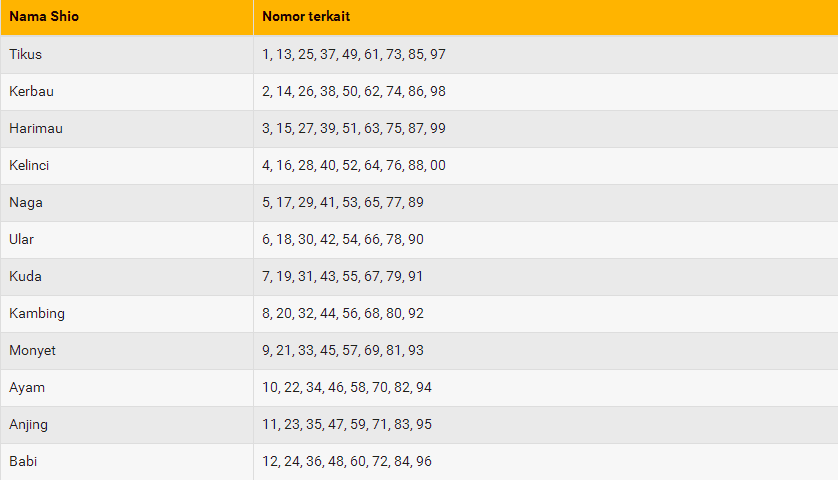Click the Babi shio name
Image resolution: width=838 pixels, height=480 pixels.
pos(23,461)
